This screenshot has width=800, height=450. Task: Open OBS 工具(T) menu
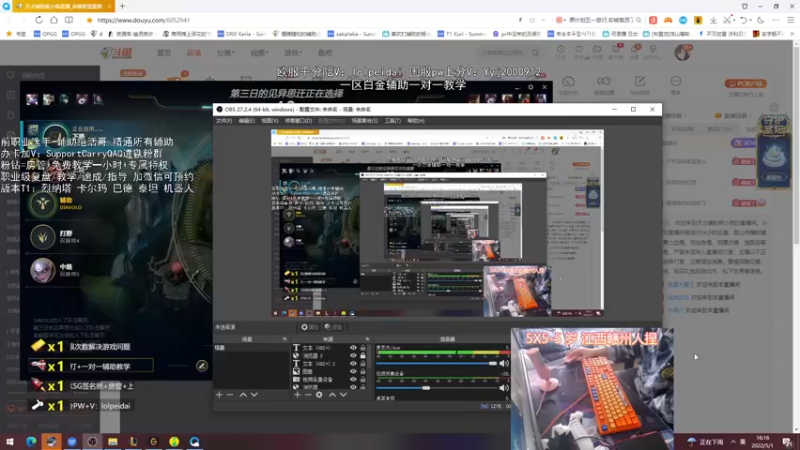pyautogui.click(x=392, y=121)
